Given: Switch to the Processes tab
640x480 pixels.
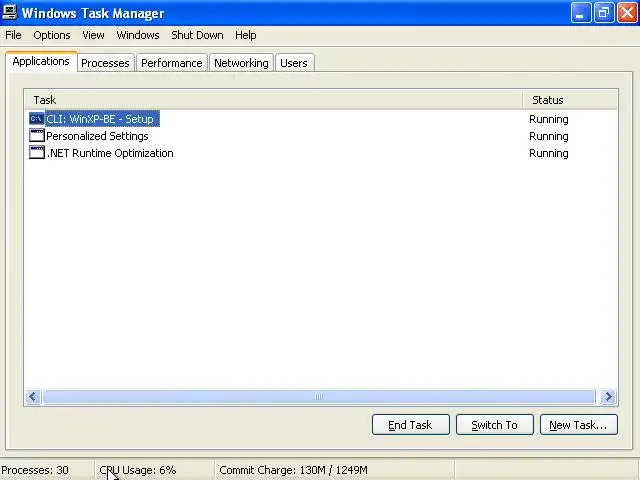Looking at the screenshot, I should (x=105, y=63).
